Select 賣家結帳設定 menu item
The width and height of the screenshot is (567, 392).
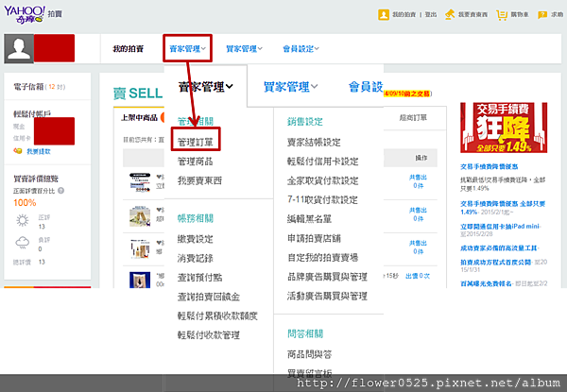coord(314,142)
